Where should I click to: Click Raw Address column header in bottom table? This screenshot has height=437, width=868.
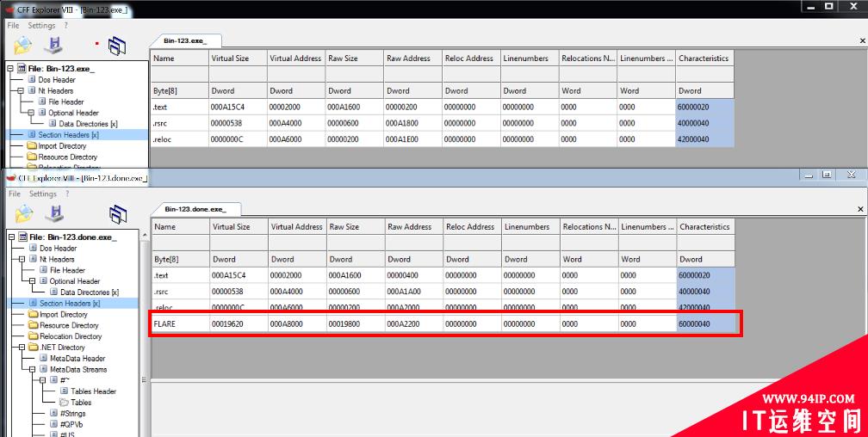pos(413,227)
